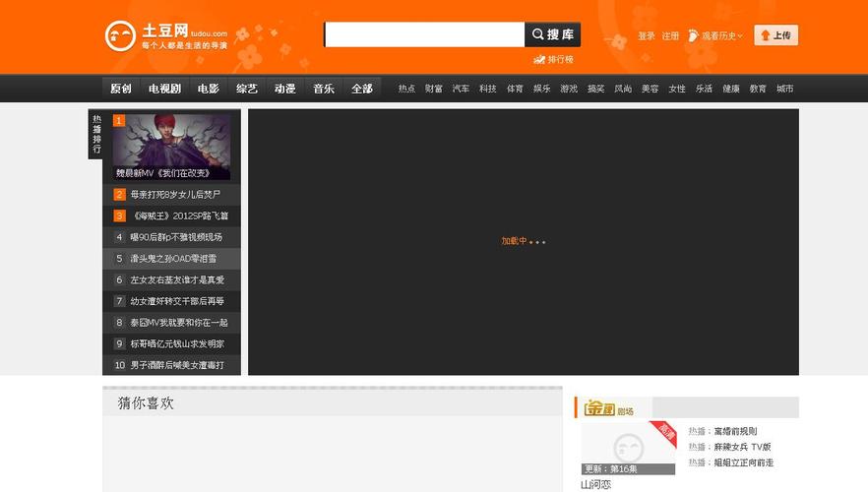Viewport: 868px width, 492px height.
Task: Open the 全部 all categories tab
Action: tap(362, 89)
